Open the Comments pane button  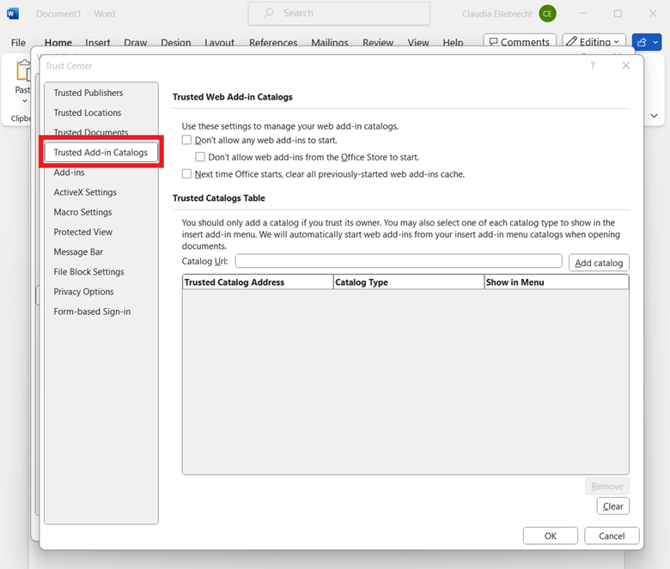tap(519, 42)
